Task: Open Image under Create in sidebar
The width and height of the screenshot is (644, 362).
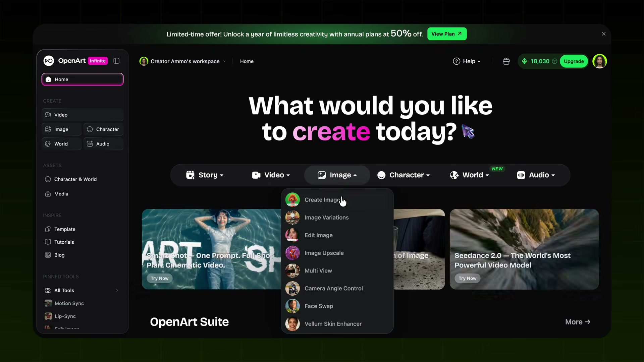Action: 62,129
